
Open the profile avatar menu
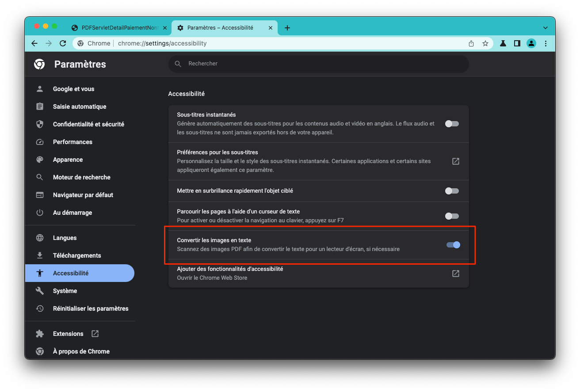tap(531, 43)
